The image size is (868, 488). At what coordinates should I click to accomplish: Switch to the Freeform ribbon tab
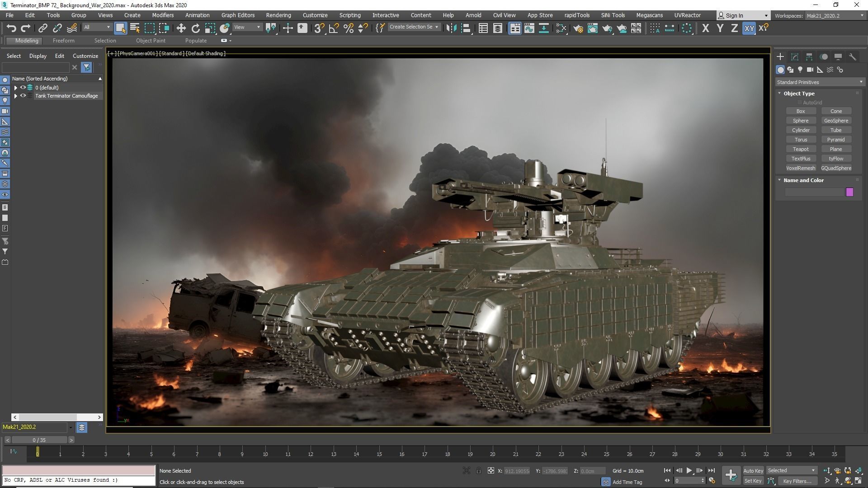[63, 41]
